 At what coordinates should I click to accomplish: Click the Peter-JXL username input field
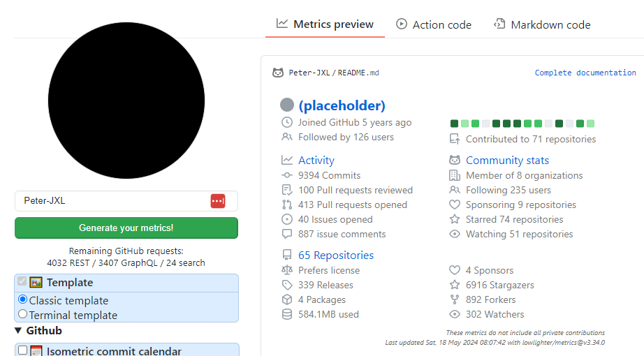[126, 201]
